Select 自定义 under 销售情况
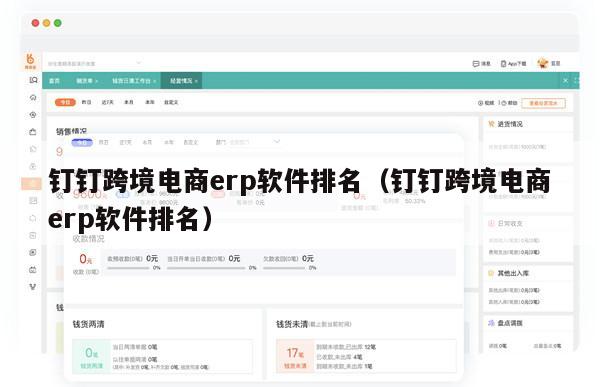 [x=191, y=142]
